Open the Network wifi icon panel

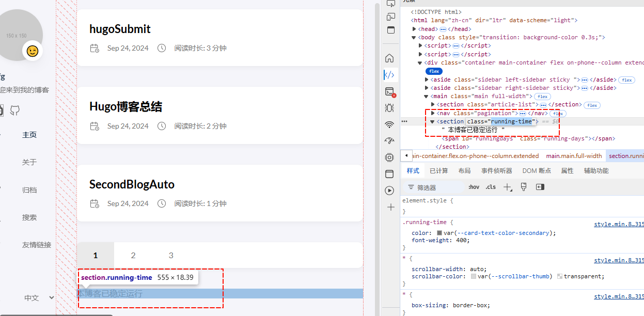coord(390,124)
